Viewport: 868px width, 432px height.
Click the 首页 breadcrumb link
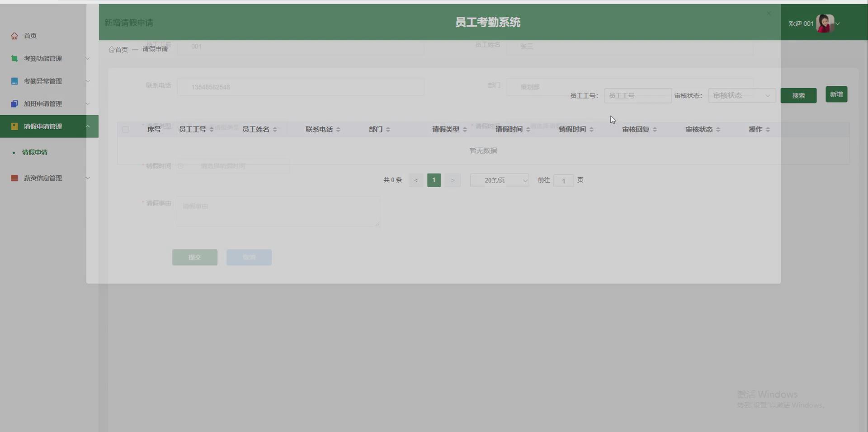tap(122, 49)
